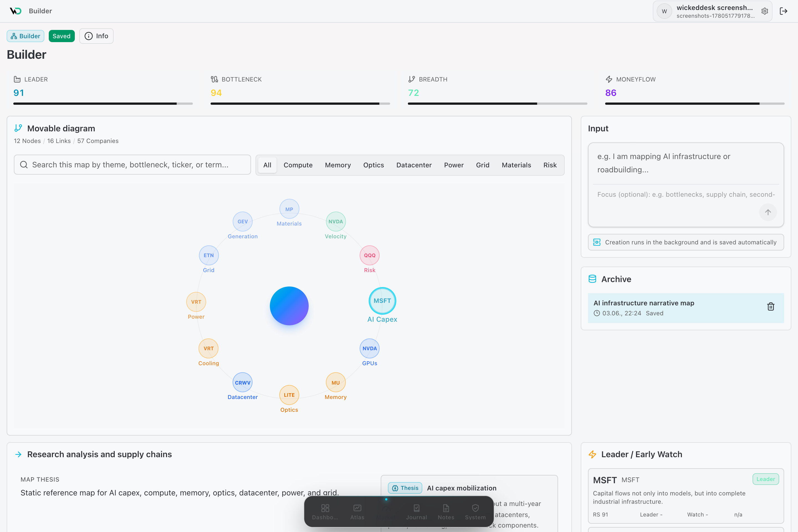Select the MP Materials node
798x532 pixels.
(x=289, y=209)
